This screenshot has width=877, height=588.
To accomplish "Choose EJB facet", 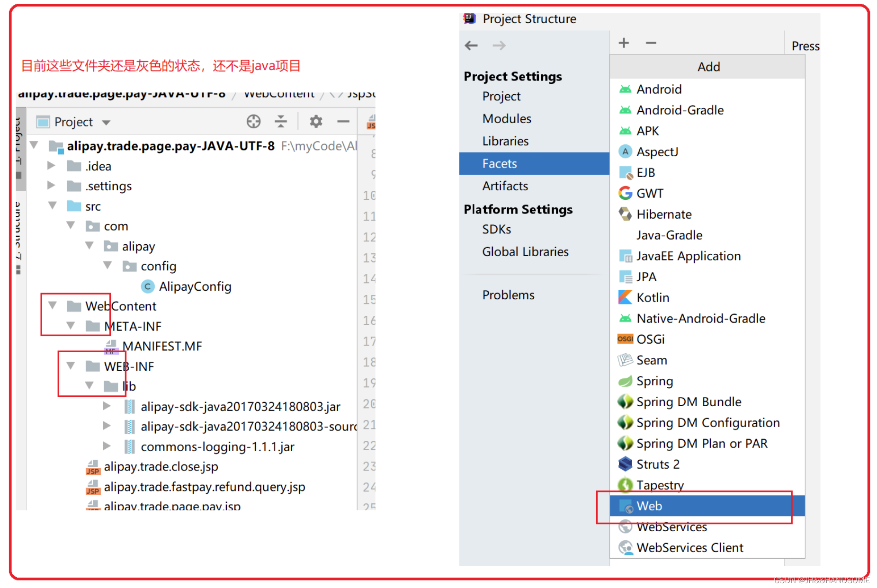I will point(707,172).
